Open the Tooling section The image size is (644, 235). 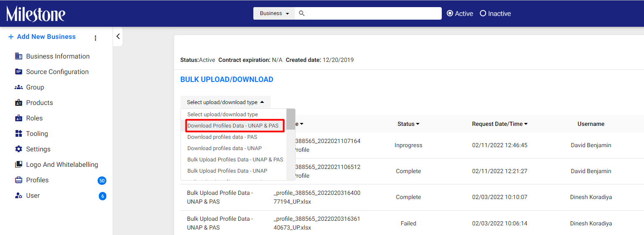point(37,133)
